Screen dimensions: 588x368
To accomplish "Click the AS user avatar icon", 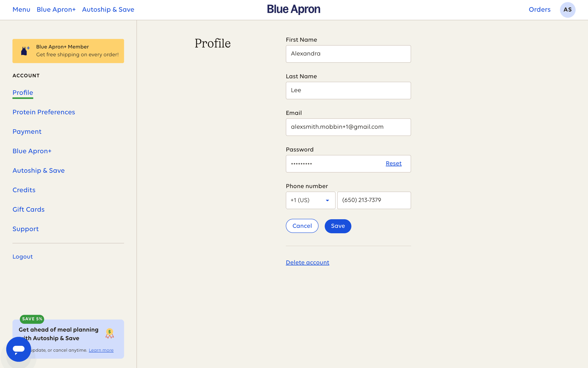I will click(567, 10).
